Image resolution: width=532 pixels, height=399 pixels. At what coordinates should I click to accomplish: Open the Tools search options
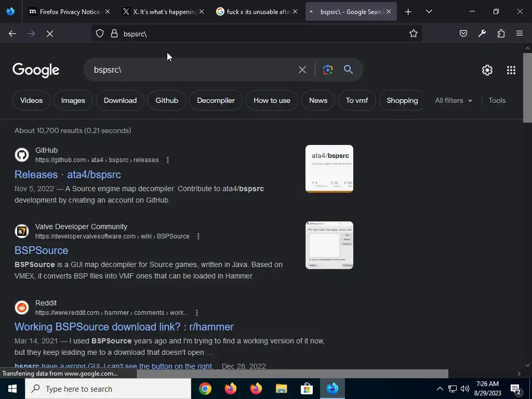(497, 100)
